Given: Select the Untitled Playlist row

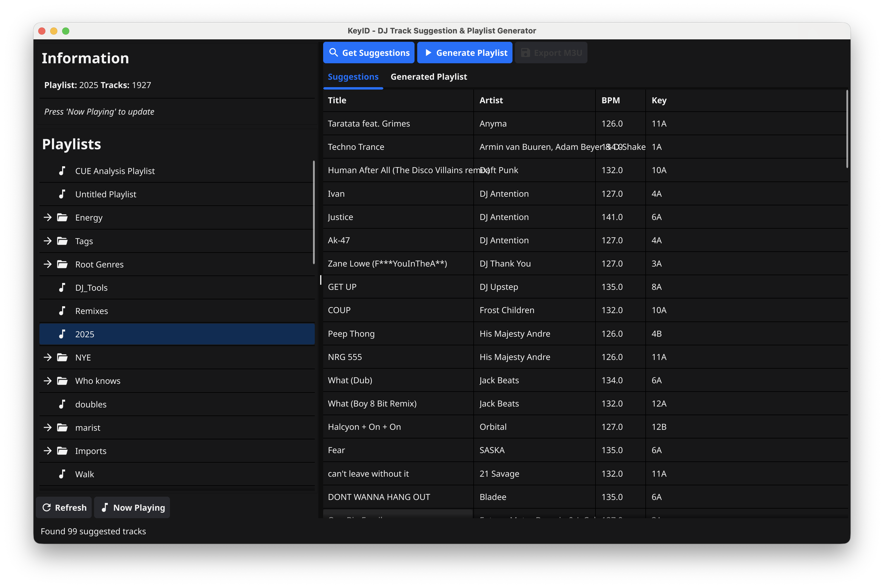Looking at the screenshot, I should click(177, 194).
